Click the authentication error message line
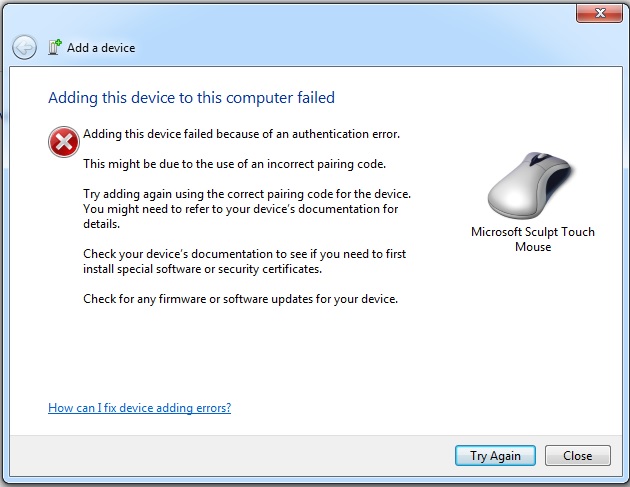 click(241, 134)
